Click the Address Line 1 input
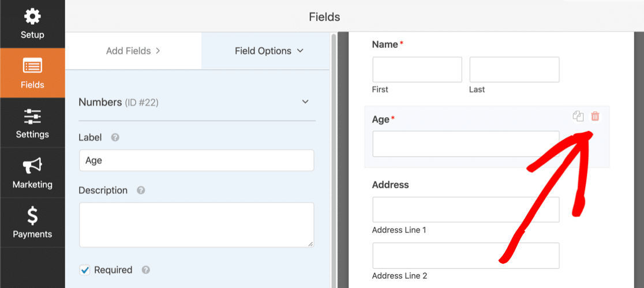Screen dimensions: 644x288 (466, 210)
